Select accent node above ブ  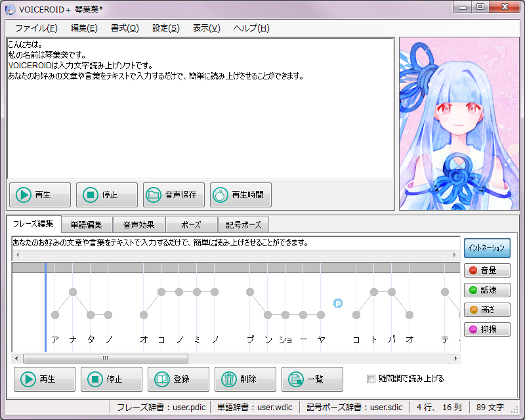(250, 292)
